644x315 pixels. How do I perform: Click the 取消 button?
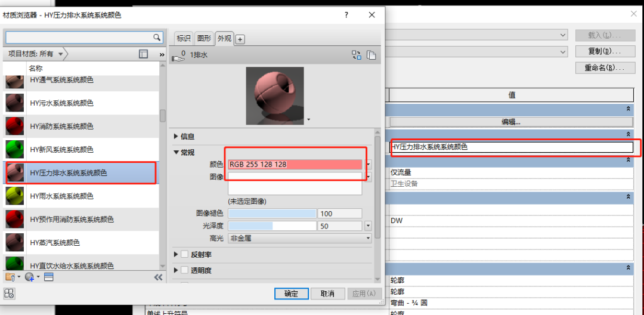[327, 294]
